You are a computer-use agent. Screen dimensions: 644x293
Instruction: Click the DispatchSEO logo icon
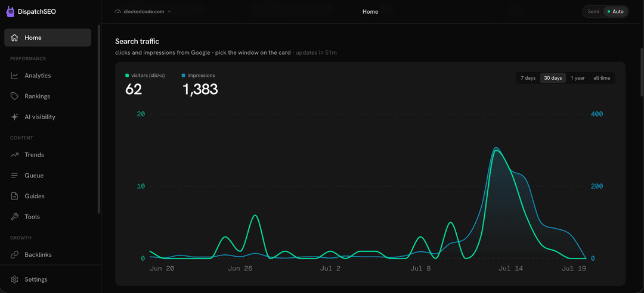(x=10, y=12)
